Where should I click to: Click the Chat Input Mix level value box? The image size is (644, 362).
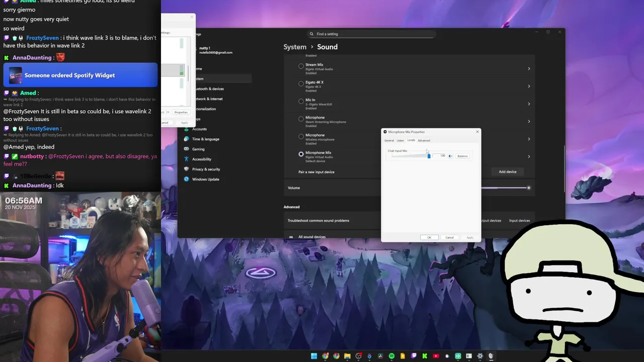[440, 156]
